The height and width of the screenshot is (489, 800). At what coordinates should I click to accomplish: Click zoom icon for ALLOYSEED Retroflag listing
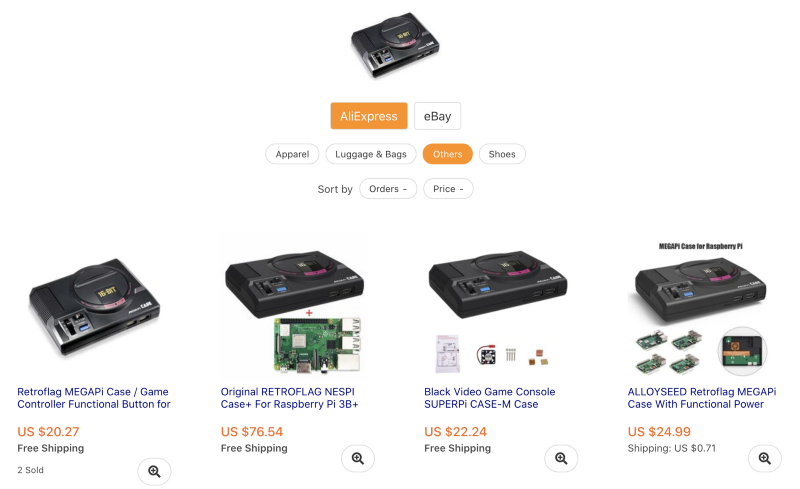764,458
